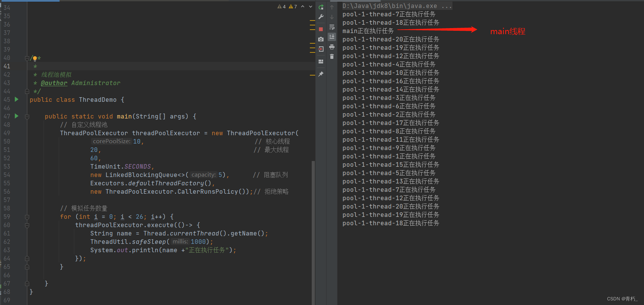The height and width of the screenshot is (305, 644).
Task: Fold the execute lambda block
Action: 27,225
